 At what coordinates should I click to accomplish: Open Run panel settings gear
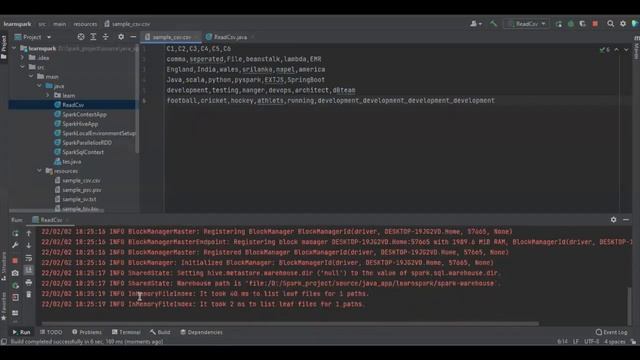point(613,220)
